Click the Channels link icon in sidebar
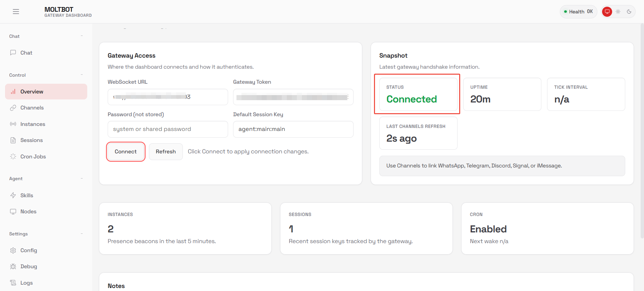Viewport: 644px width, 291px height. (x=13, y=108)
